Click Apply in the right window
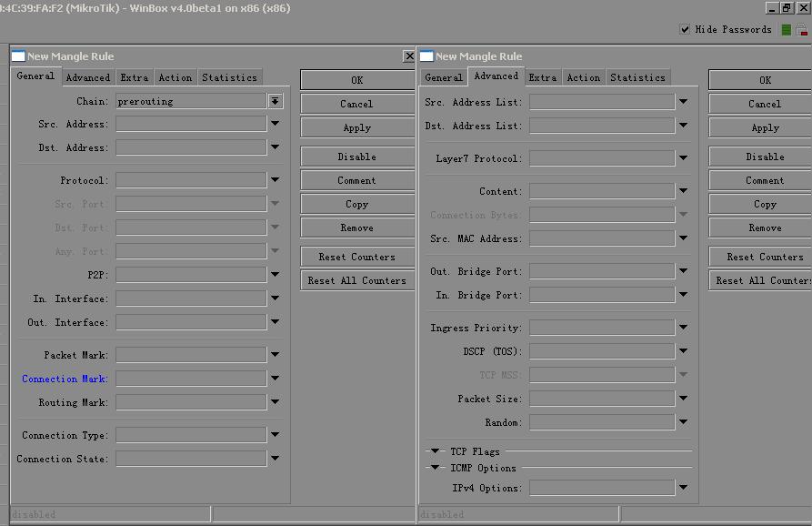 pos(760,127)
